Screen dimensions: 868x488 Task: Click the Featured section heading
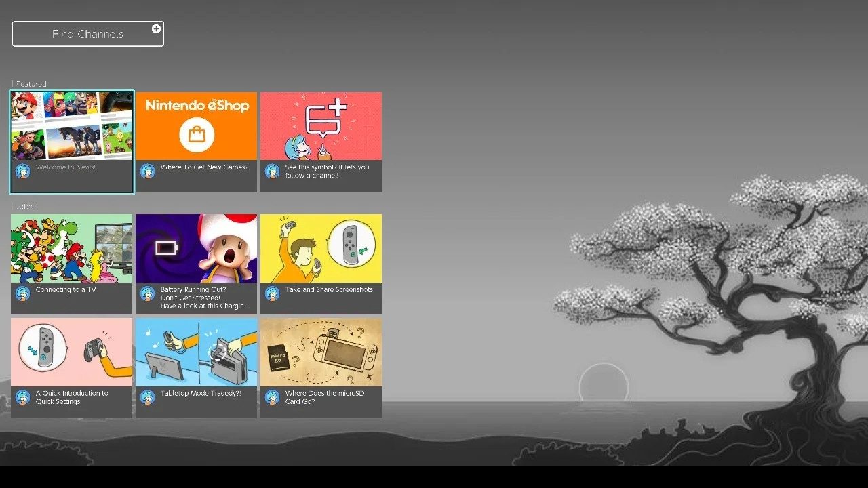pyautogui.click(x=31, y=84)
